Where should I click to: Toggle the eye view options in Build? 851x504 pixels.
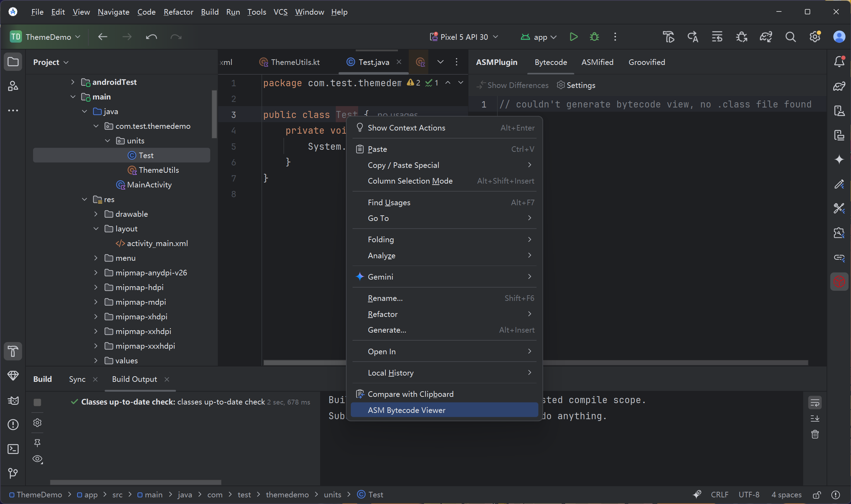pos(37,459)
